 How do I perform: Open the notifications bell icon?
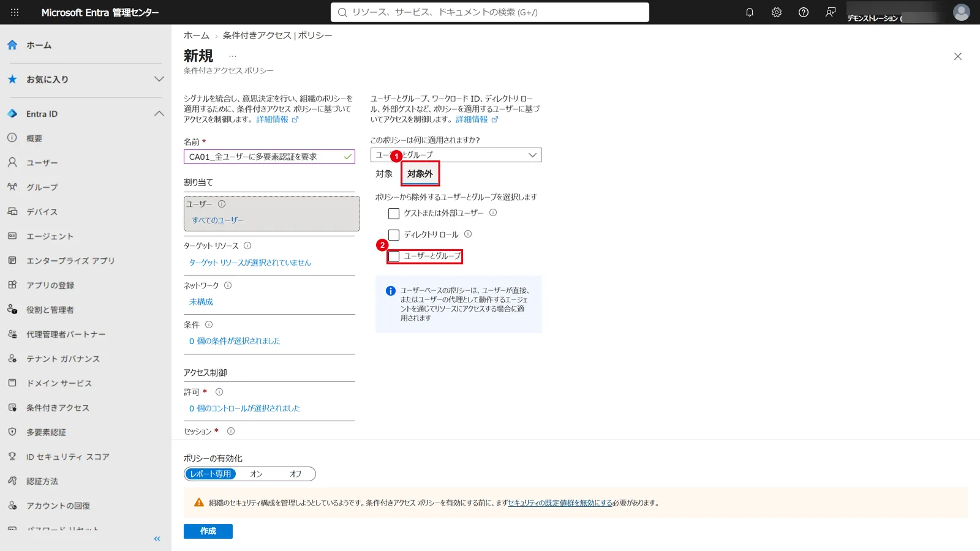coord(750,12)
